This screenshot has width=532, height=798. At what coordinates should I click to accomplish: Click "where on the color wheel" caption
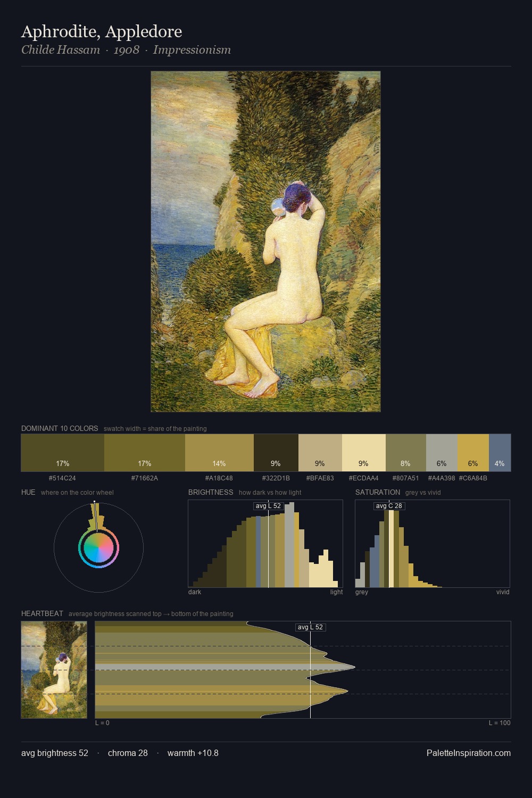(77, 493)
